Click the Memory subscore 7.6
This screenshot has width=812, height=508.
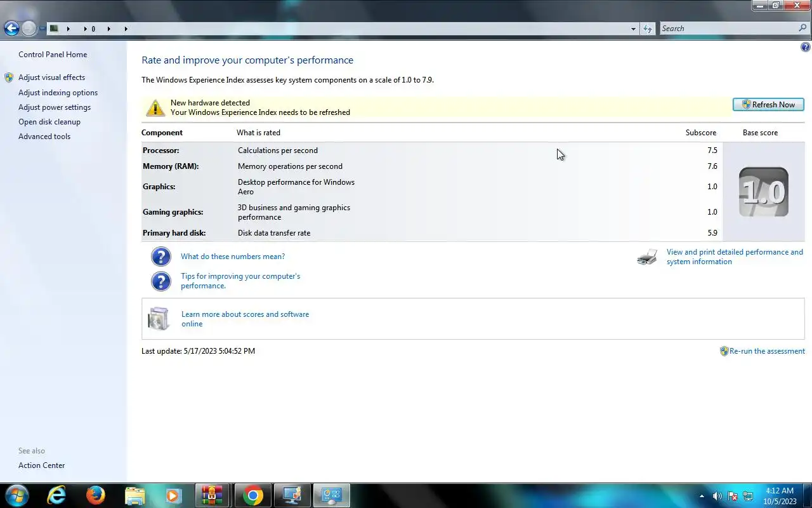712,166
